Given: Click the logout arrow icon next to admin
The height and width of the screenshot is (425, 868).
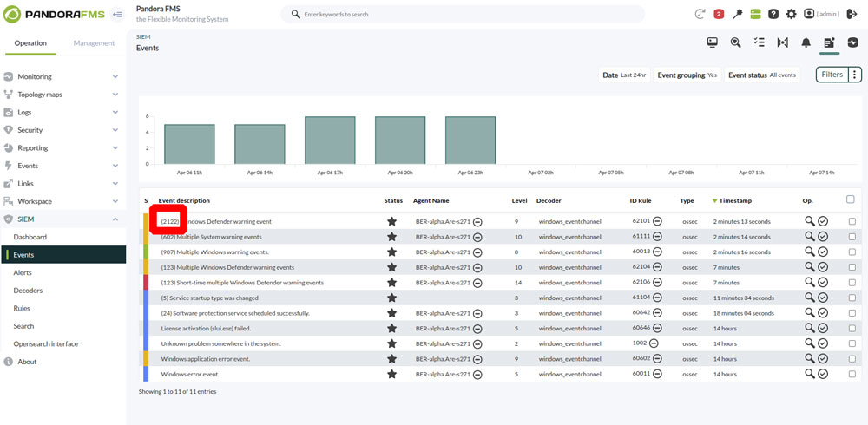Looking at the screenshot, I should click(x=852, y=15).
